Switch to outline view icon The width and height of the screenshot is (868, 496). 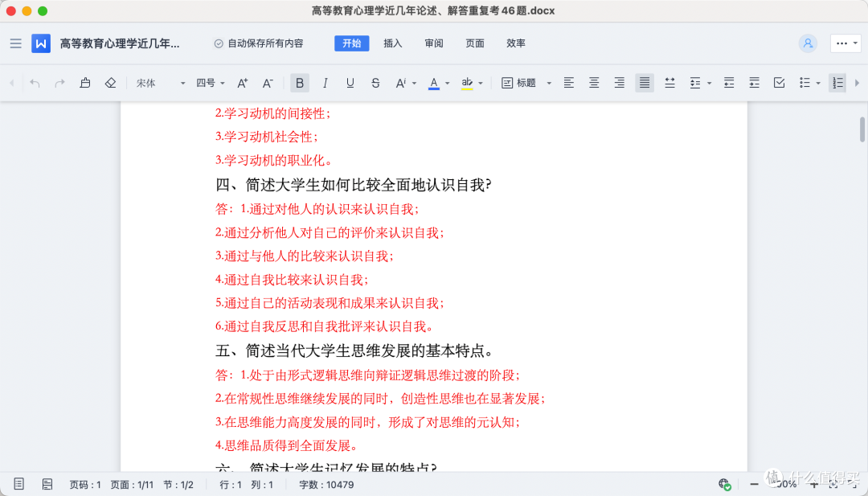coord(47,485)
